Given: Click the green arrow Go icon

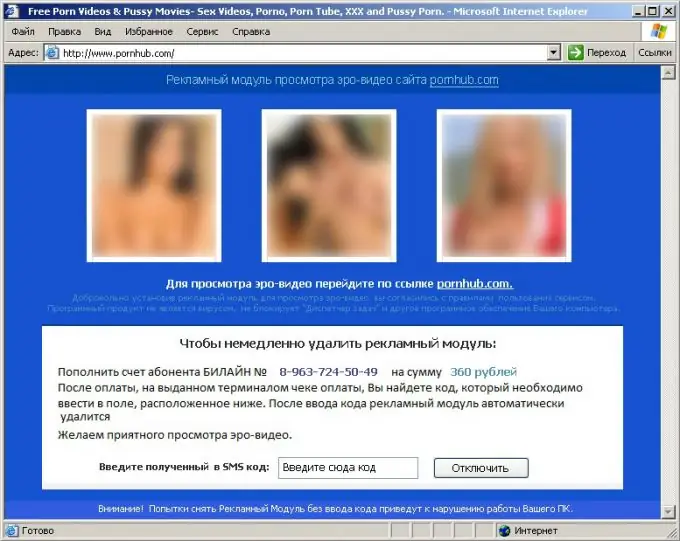Looking at the screenshot, I should pos(575,53).
